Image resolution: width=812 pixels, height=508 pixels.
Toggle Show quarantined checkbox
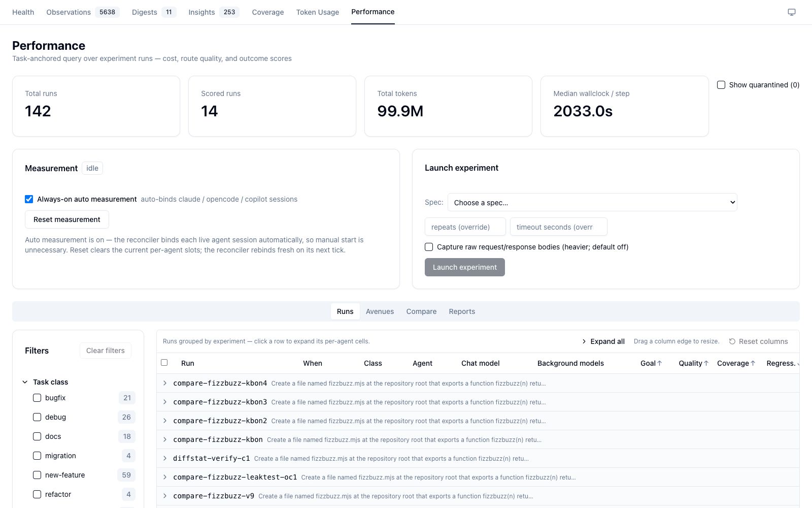click(721, 85)
